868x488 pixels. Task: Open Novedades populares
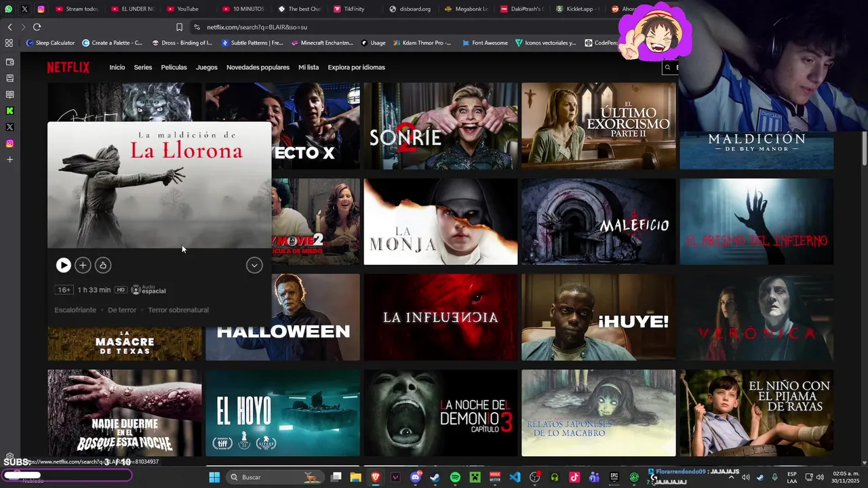coord(258,67)
